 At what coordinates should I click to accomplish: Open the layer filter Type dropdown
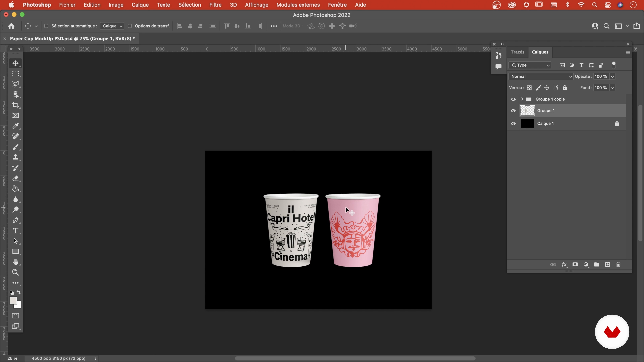530,65
